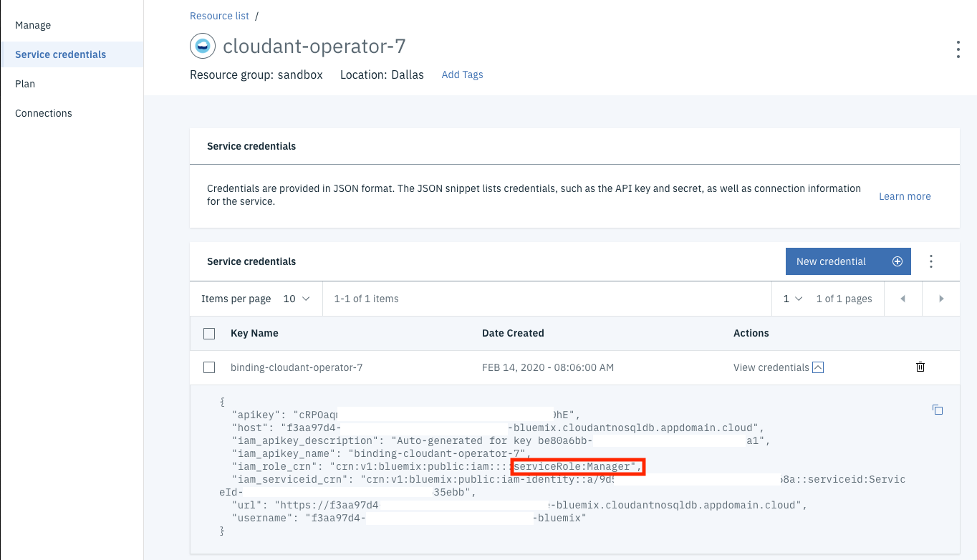Go to previous page of credentials
The image size is (977, 560).
tap(903, 299)
